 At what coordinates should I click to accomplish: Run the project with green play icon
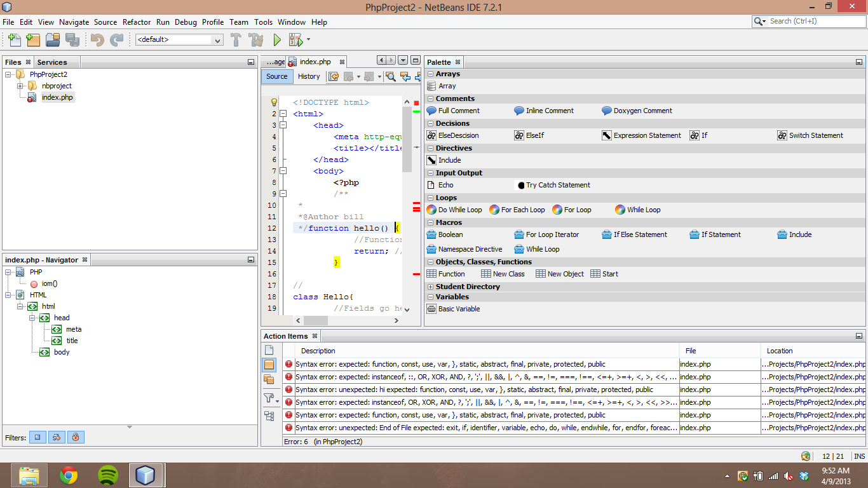[x=277, y=40]
